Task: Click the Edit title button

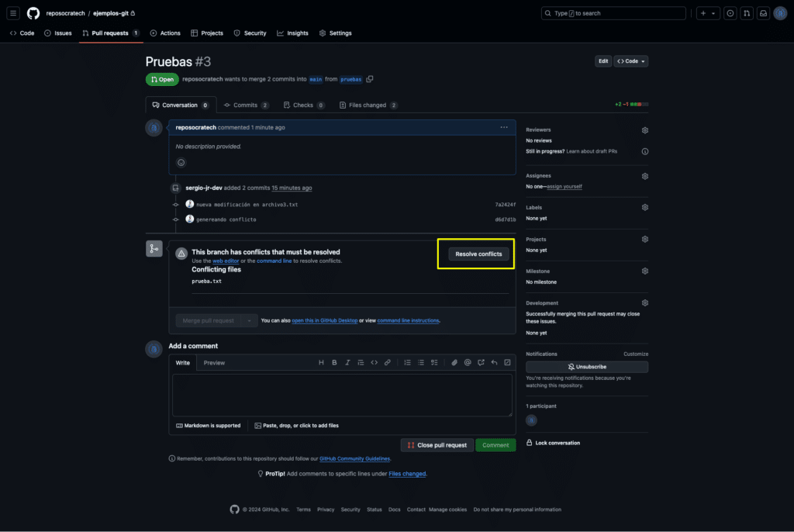Action: [603, 61]
